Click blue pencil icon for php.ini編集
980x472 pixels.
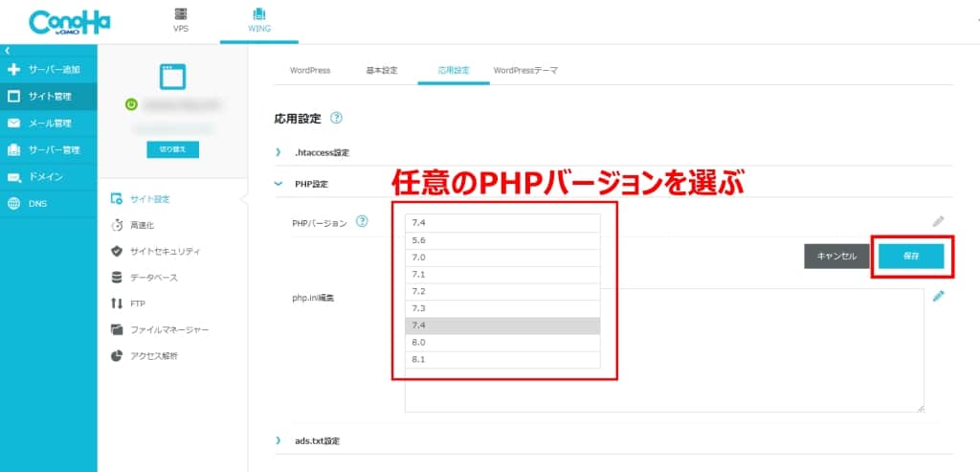tap(938, 297)
